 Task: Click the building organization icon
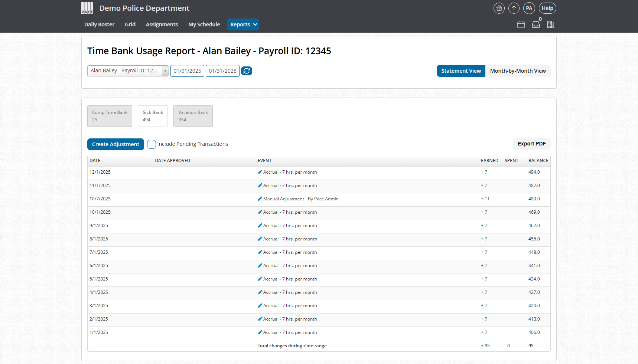click(x=550, y=24)
